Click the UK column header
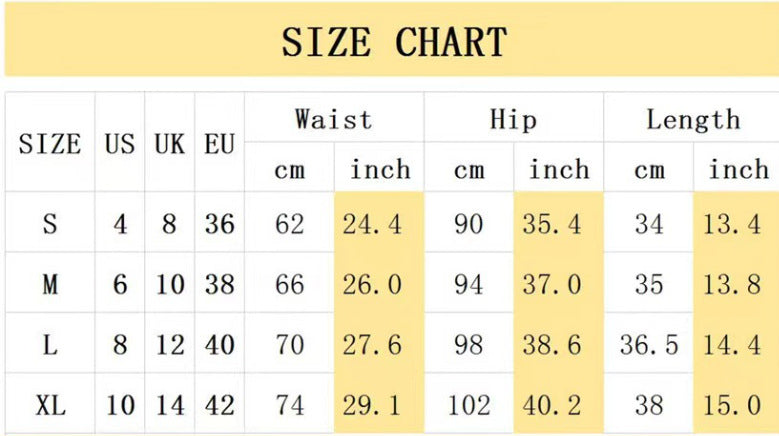This screenshot has height=436, width=779. (x=169, y=144)
